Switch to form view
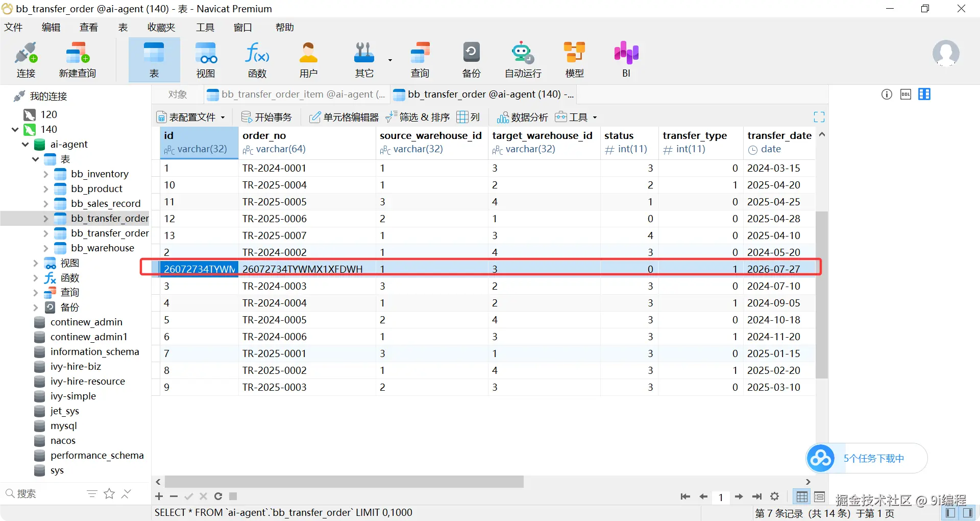This screenshot has width=980, height=521. point(819,496)
